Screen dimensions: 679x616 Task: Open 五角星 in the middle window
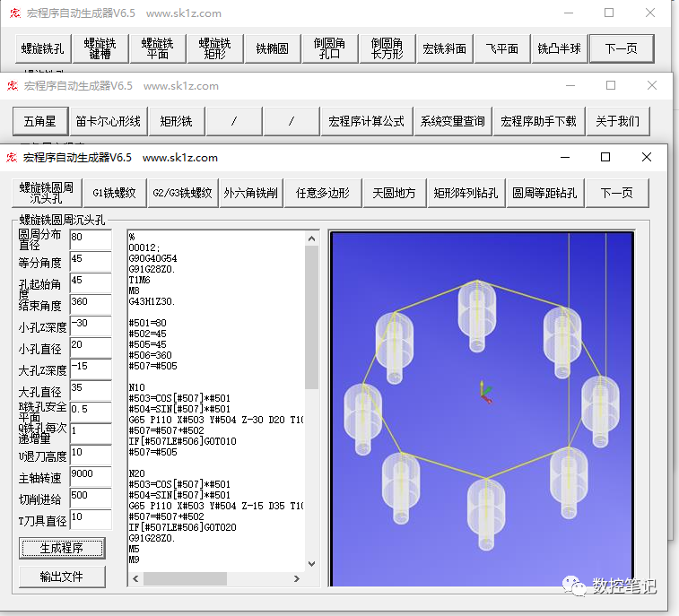[x=40, y=121]
